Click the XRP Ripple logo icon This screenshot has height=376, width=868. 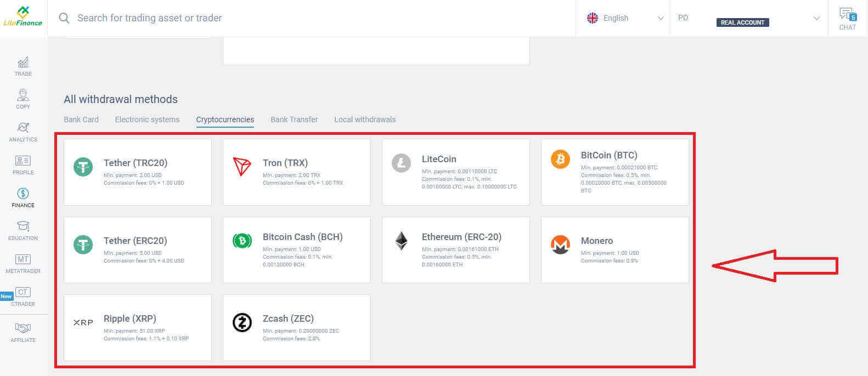pos(83,322)
